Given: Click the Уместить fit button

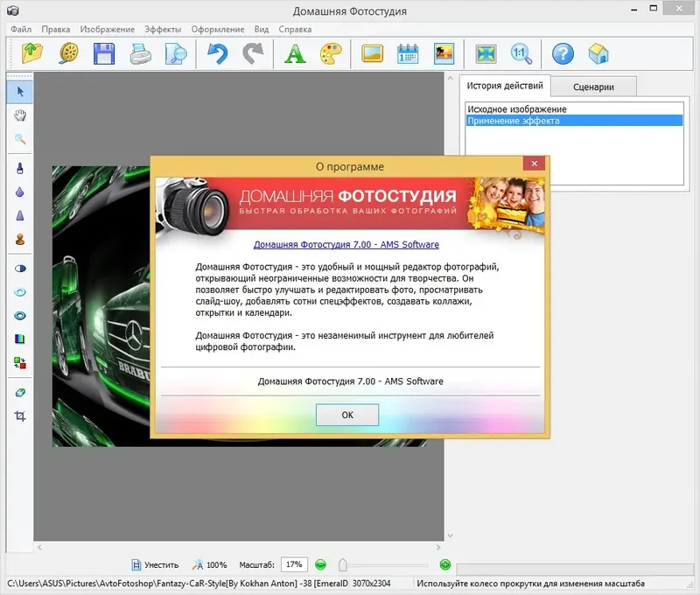Looking at the screenshot, I should [155, 564].
